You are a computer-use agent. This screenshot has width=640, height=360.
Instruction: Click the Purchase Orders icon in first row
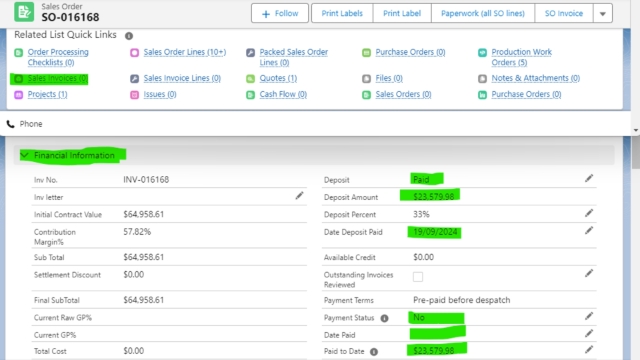pos(367,52)
